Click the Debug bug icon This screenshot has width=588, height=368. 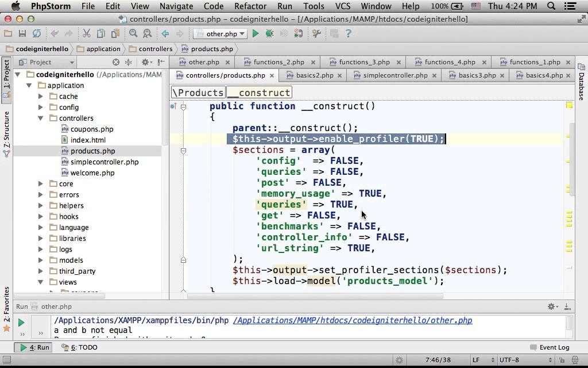click(270, 34)
